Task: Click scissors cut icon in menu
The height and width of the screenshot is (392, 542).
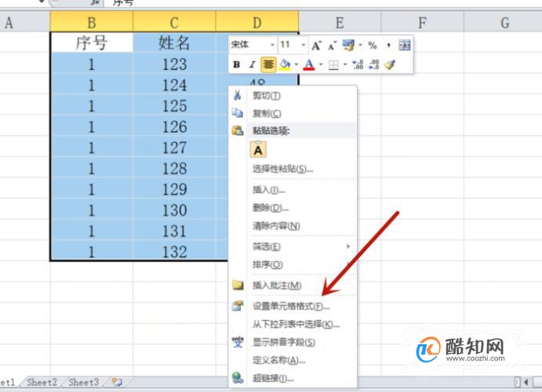Action: 238,95
